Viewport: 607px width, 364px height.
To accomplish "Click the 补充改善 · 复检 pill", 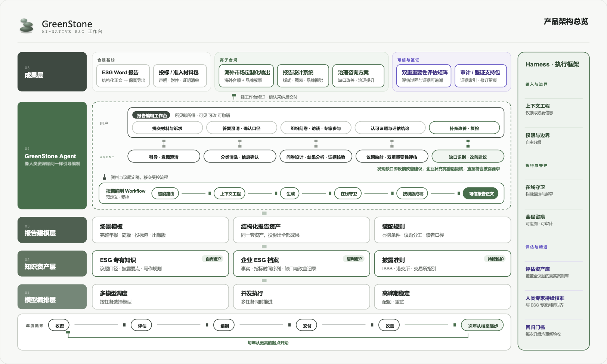I will point(464,128).
